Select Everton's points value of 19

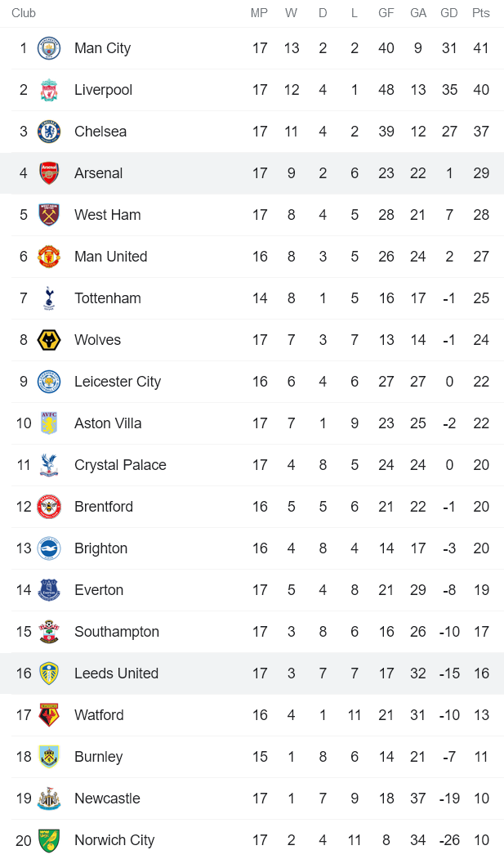tap(481, 590)
